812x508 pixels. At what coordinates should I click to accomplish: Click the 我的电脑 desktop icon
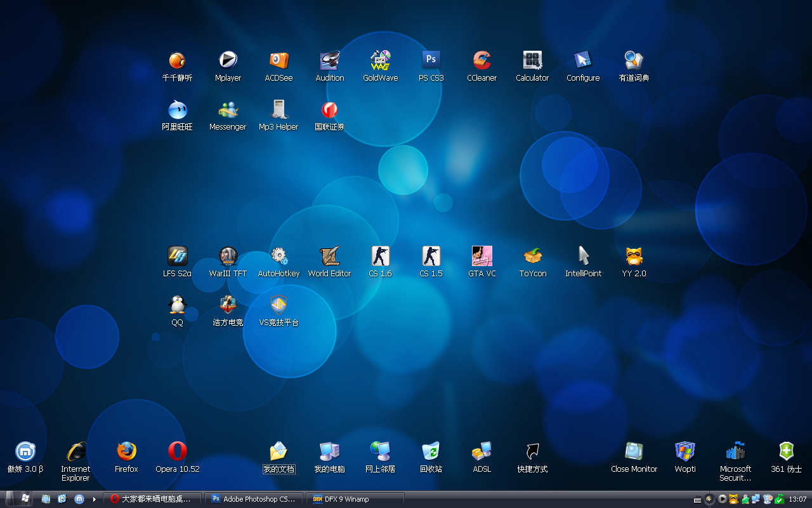point(329,458)
